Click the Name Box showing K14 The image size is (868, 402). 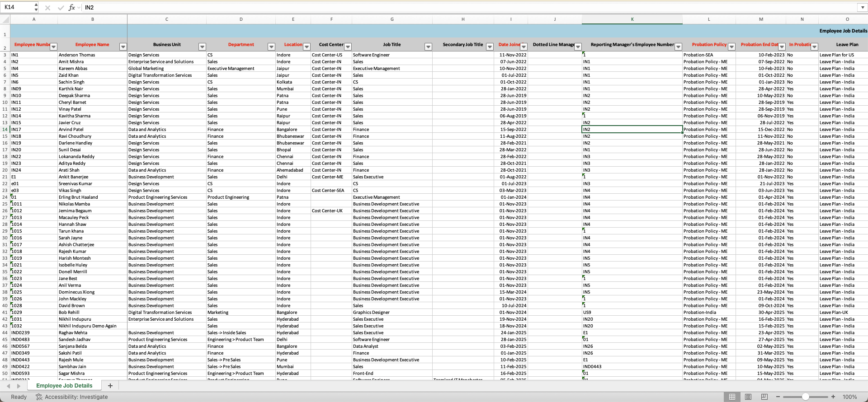(18, 7)
